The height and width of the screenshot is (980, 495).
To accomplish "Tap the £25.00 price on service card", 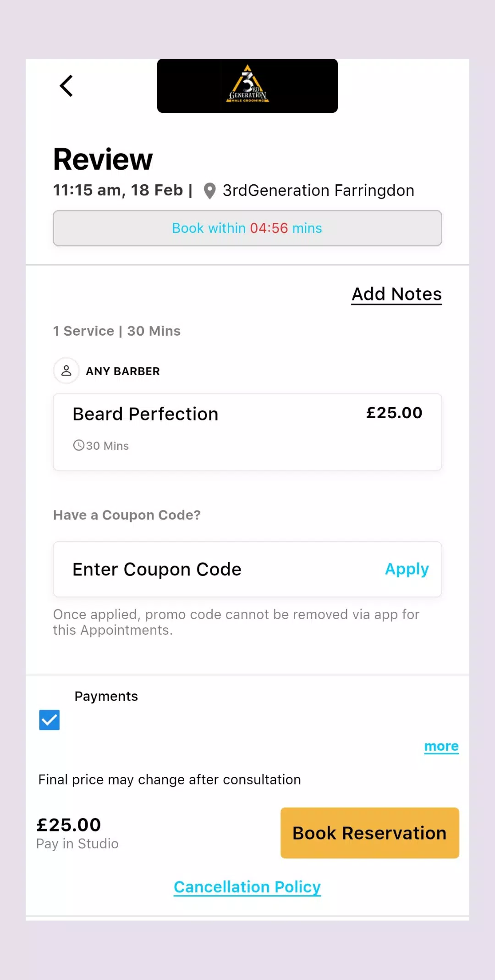I will (x=394, y=413).
